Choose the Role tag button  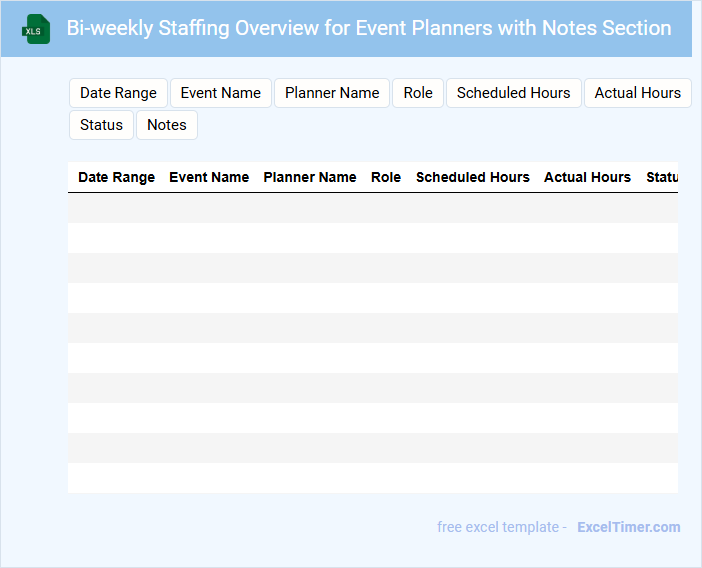coord(418,93)
